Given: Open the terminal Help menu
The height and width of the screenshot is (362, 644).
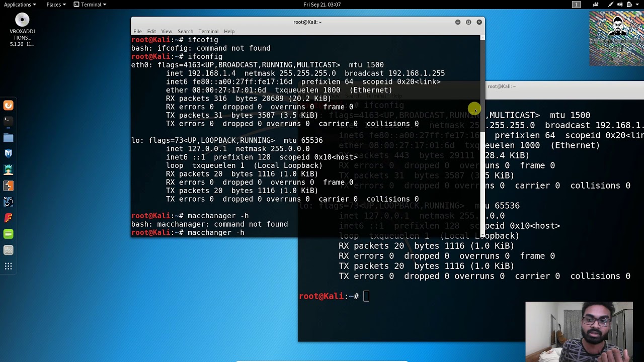Looking at the screenshot, I should pos(229,31).
